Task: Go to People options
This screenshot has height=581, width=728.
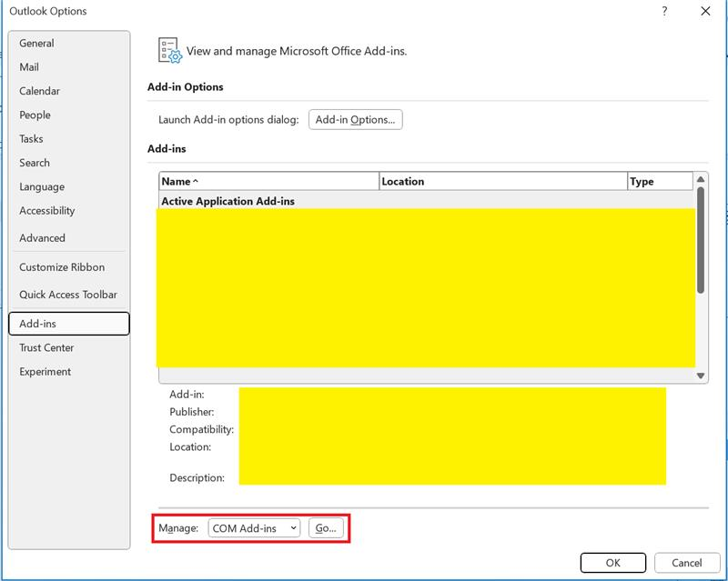Action: [69, 115]
